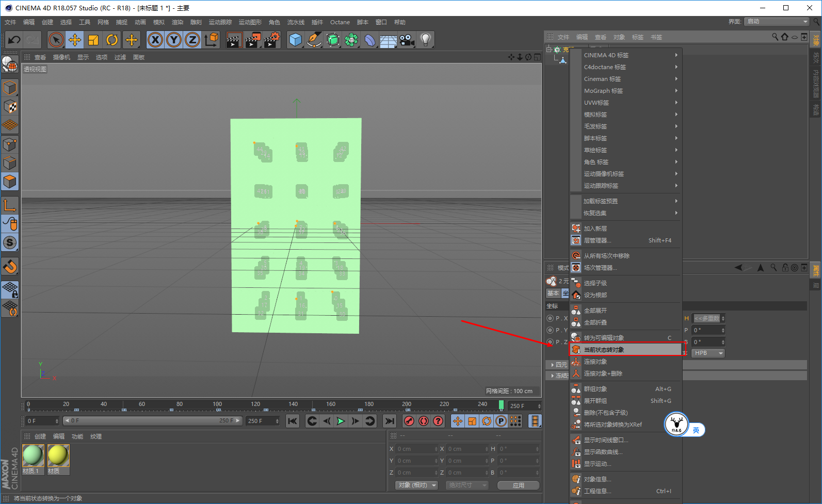Open the Octane menu
Image resolution: width=822 pixels, height=504 pixels.
pos(340,22)
